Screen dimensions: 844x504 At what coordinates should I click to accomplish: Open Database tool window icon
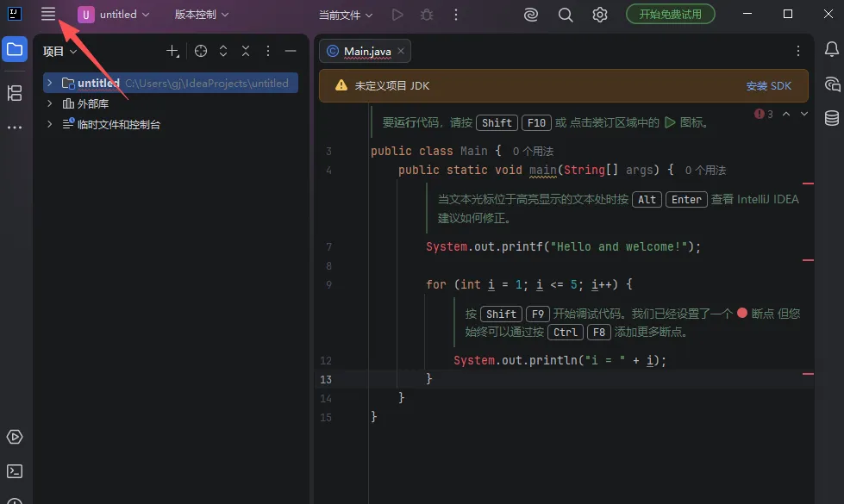pos(832,118)
